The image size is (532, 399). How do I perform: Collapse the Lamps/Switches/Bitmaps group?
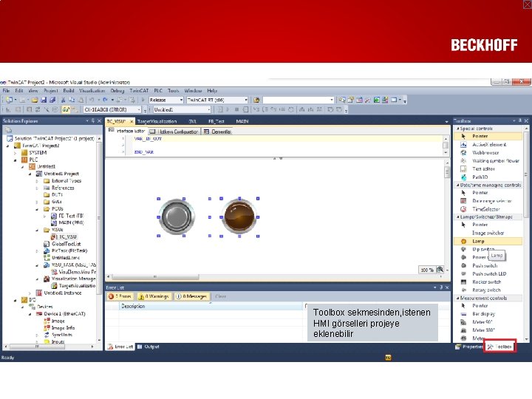coord(457,216)
